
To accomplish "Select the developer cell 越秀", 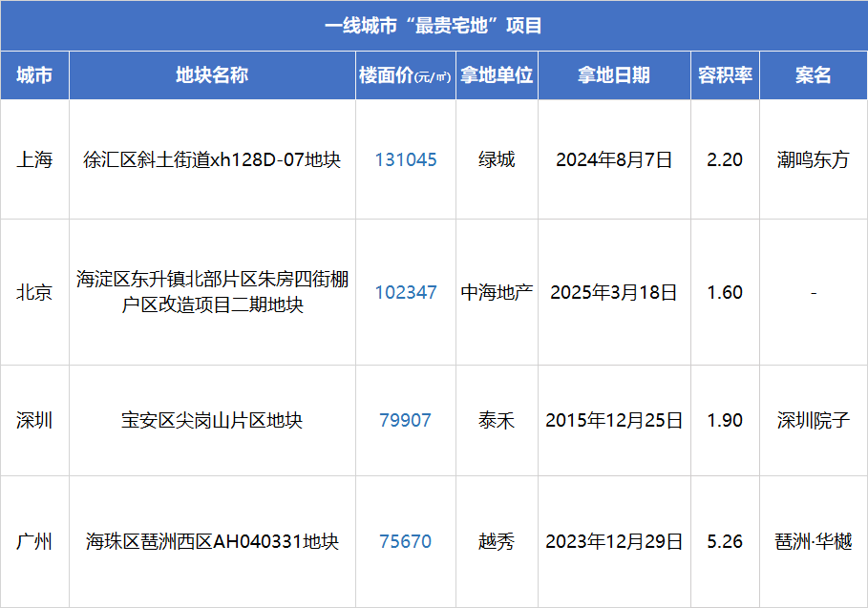I will [x=497, y=541].
